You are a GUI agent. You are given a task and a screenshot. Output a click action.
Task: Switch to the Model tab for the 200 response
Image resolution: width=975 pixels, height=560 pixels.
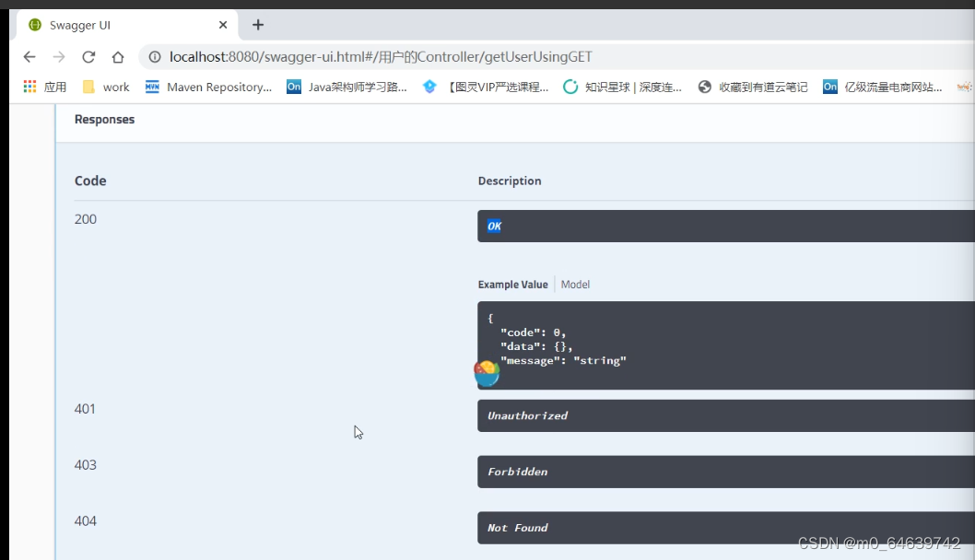coord(575,284)
